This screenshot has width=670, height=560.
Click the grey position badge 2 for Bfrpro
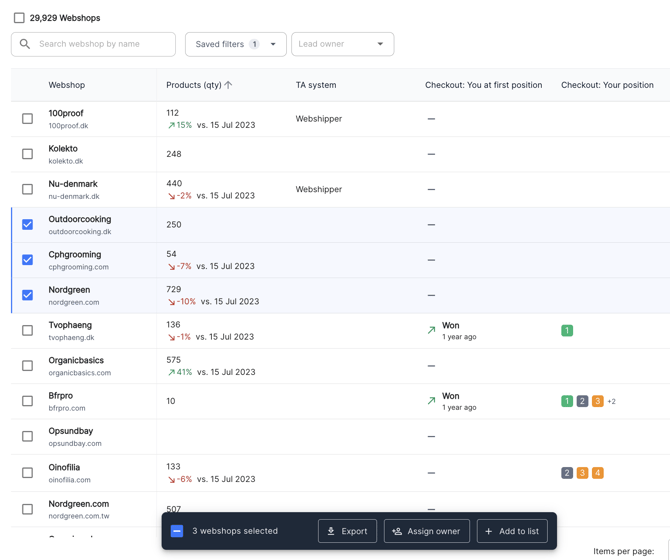582,401
